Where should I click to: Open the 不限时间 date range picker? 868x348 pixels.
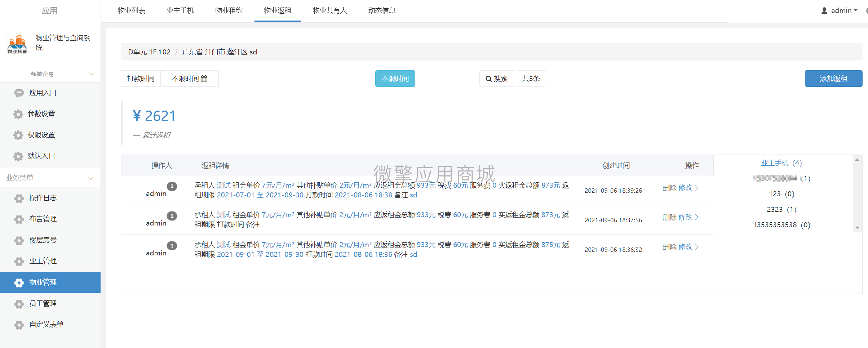pyautogui.click(x=190, y=79)
